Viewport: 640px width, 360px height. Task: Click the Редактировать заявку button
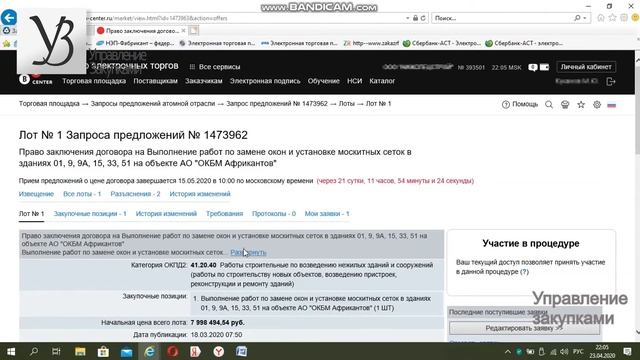point(524,328)
